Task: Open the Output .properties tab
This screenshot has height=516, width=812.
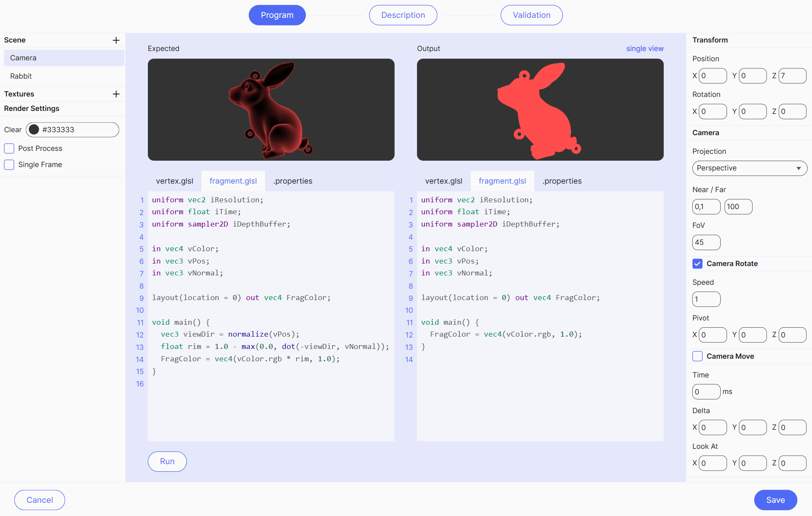Action: point(562,181)
